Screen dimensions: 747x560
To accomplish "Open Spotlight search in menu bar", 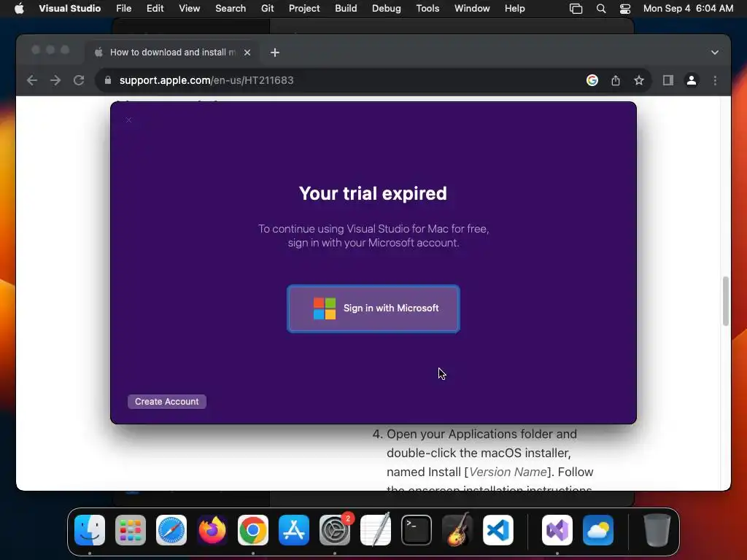I will (601, 9).
